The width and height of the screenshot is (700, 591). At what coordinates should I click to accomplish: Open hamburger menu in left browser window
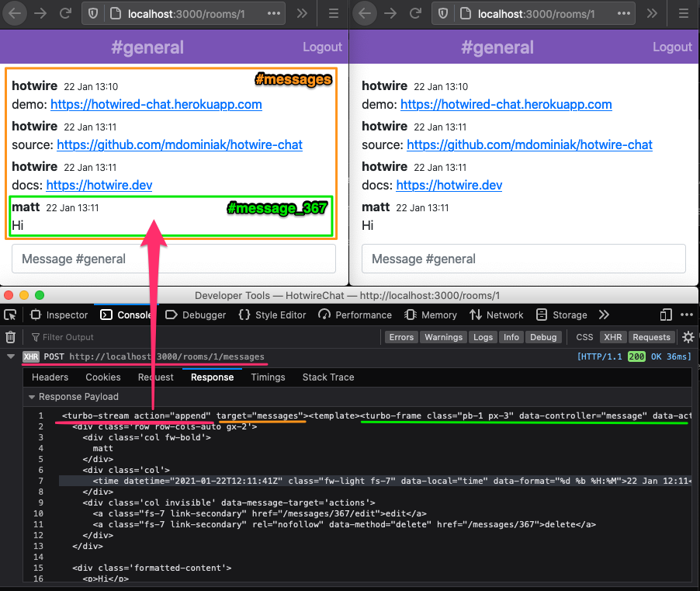334,13
